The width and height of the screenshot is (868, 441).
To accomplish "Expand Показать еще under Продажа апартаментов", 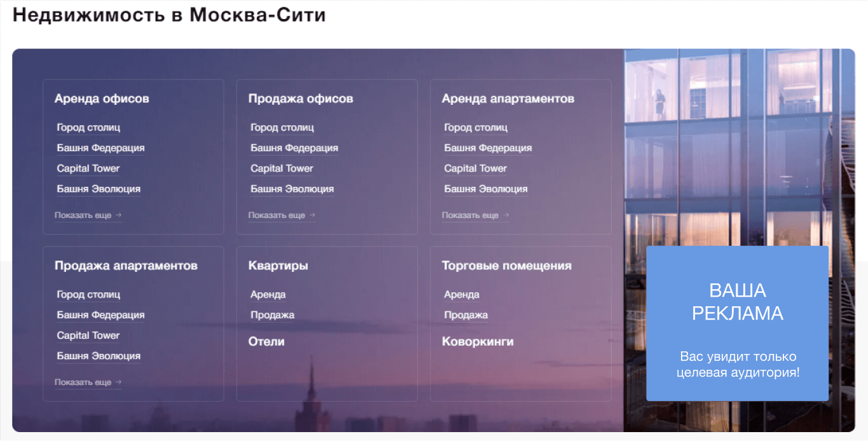I will coord(88,383).
